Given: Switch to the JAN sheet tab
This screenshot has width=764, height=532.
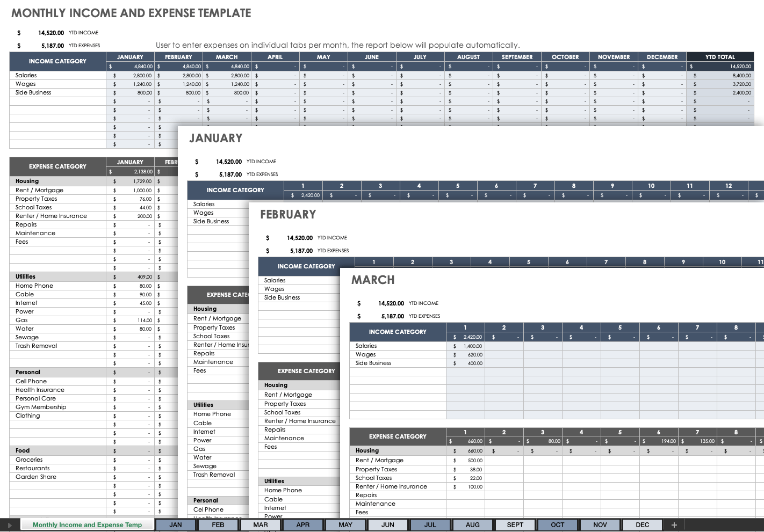Looking at the screenshot, I should 176,524.
